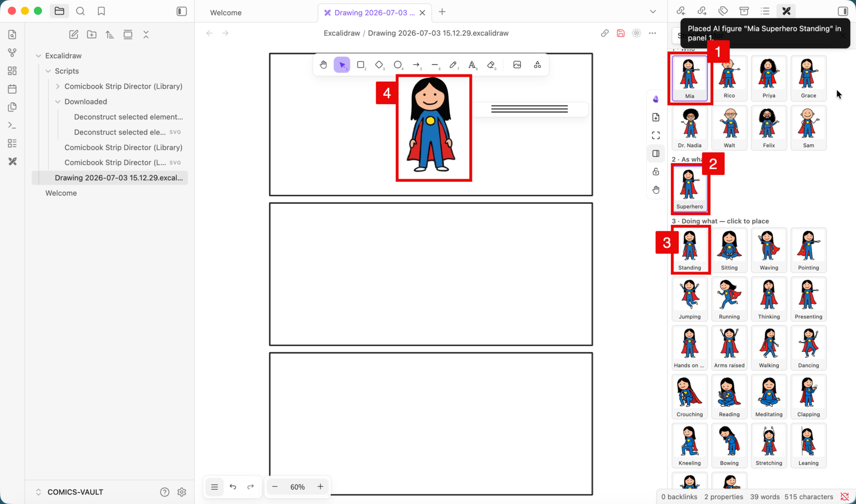Open the Excalidraw pane tab in right sidebar
This screenshot has height=504, width=856.
click(x=786, y=11)
